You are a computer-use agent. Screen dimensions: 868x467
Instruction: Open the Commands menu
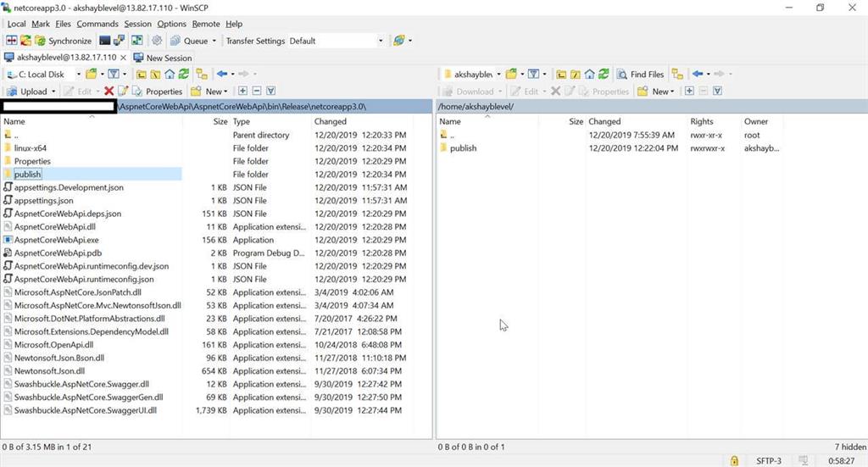point(97,24)
